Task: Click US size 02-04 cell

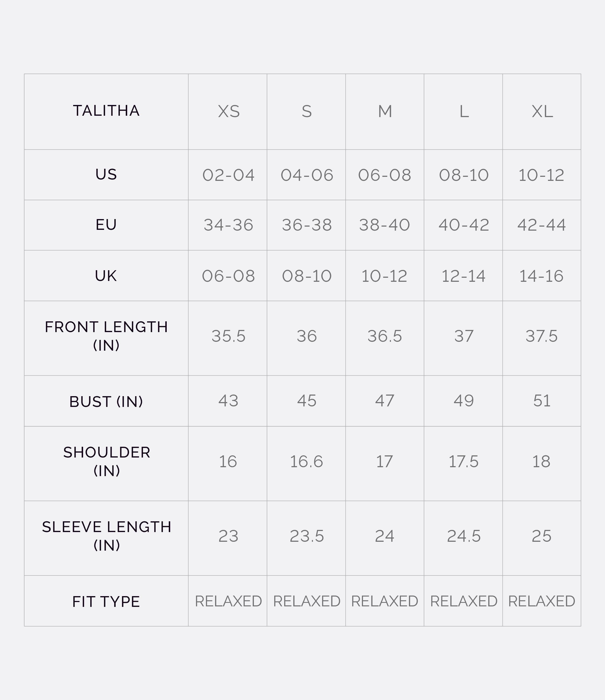Action: click(228, 175)
